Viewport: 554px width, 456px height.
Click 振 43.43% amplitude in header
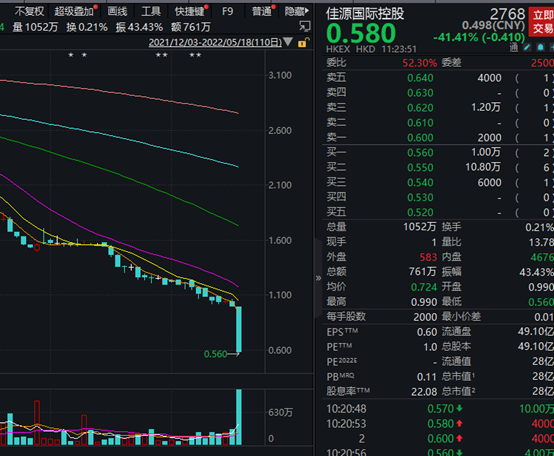click(139, 27)
